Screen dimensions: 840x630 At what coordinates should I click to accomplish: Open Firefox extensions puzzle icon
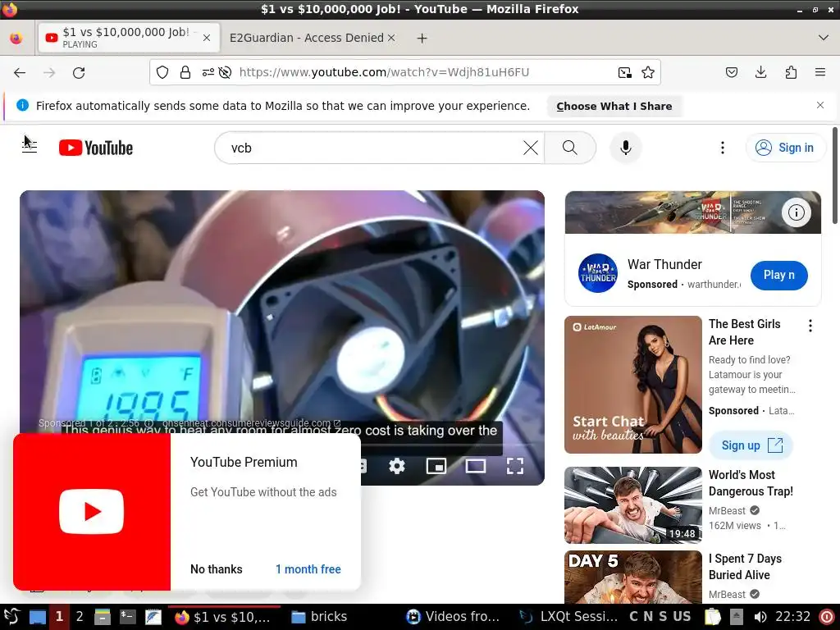[791, 72]
